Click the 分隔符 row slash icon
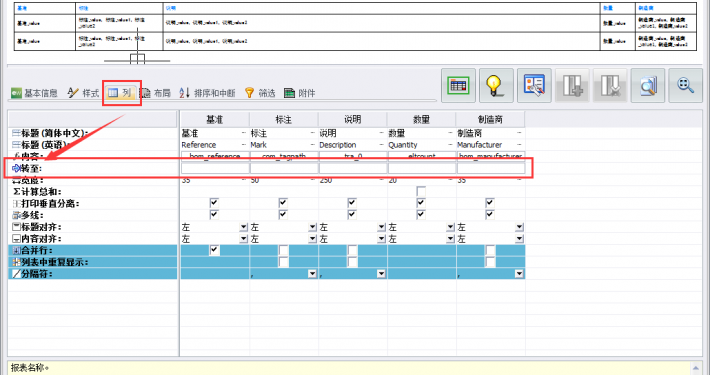The width and height of the screenshot is (710, 375). (x=17, y=274)
